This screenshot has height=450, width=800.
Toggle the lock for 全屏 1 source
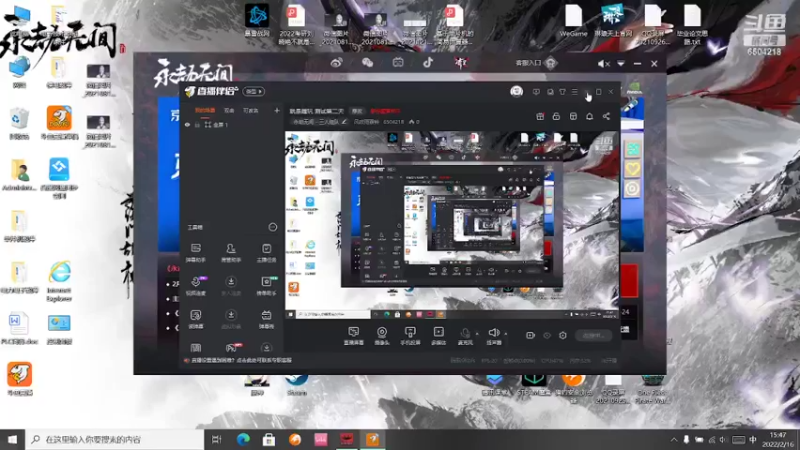[197, 124]
